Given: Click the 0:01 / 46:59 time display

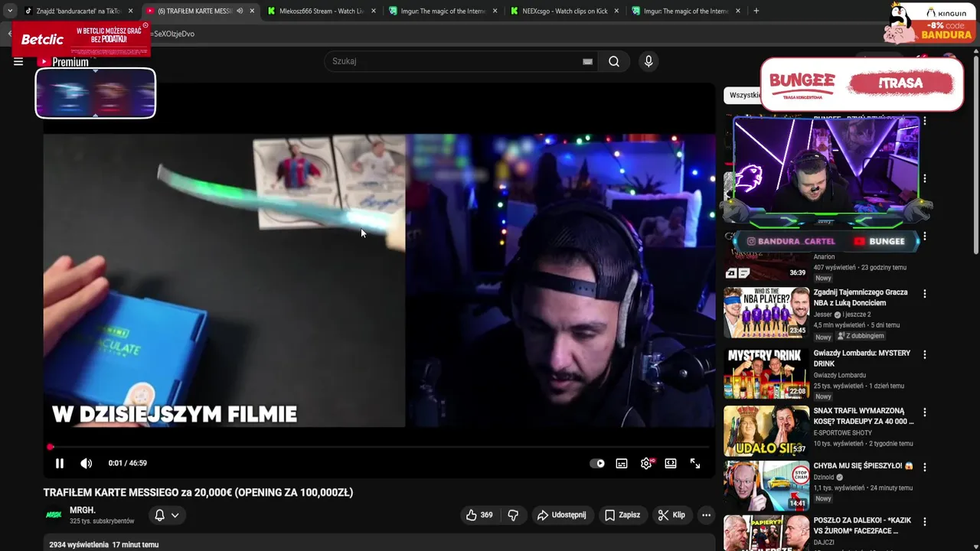Looking at the screenshot, I should coord(128,463).
